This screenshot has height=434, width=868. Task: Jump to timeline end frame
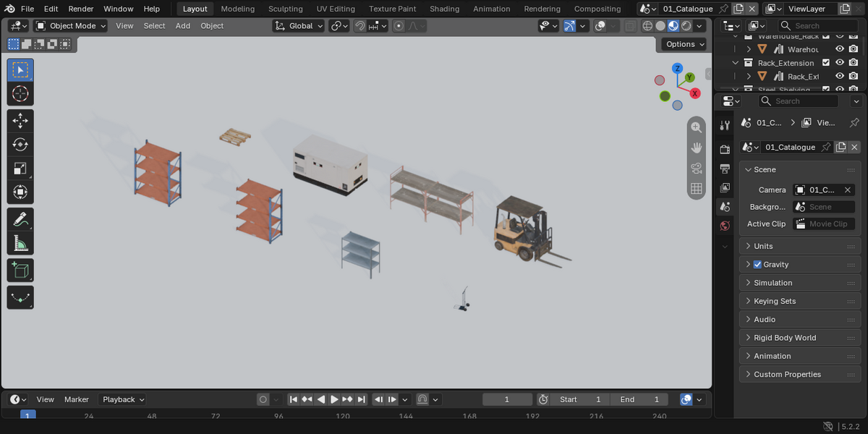pyautogui.click(x=361, y=399)
